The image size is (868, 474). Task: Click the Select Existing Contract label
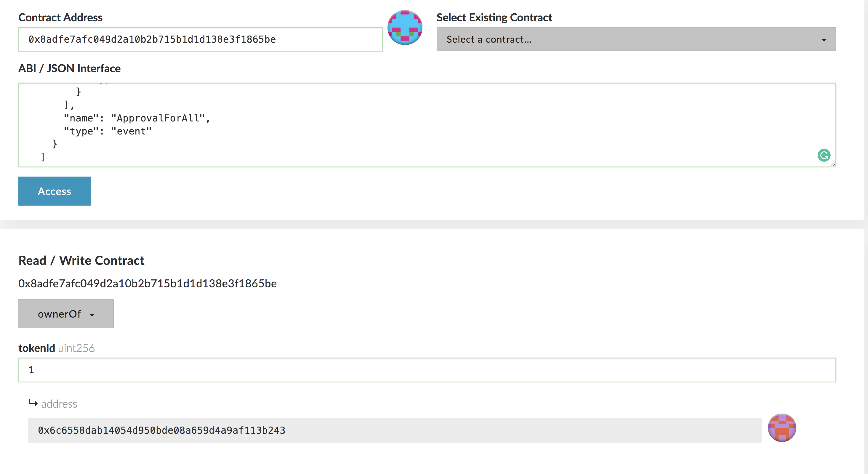click(494, 17)
